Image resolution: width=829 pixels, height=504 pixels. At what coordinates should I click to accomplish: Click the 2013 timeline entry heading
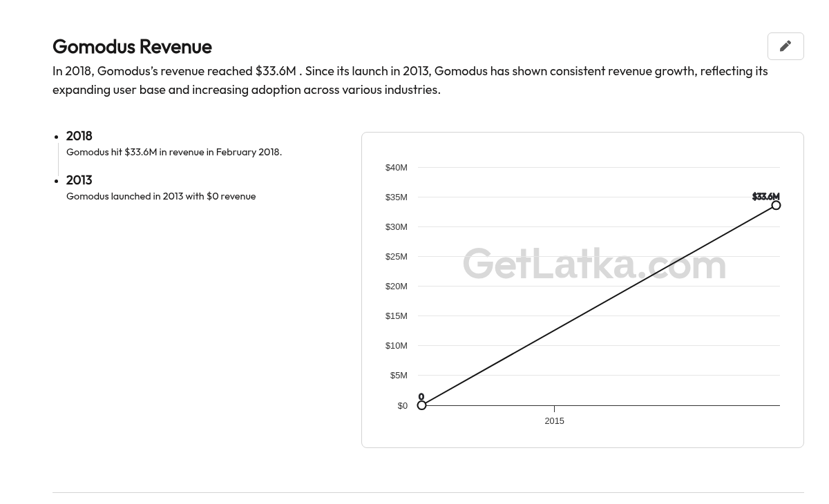79,180
